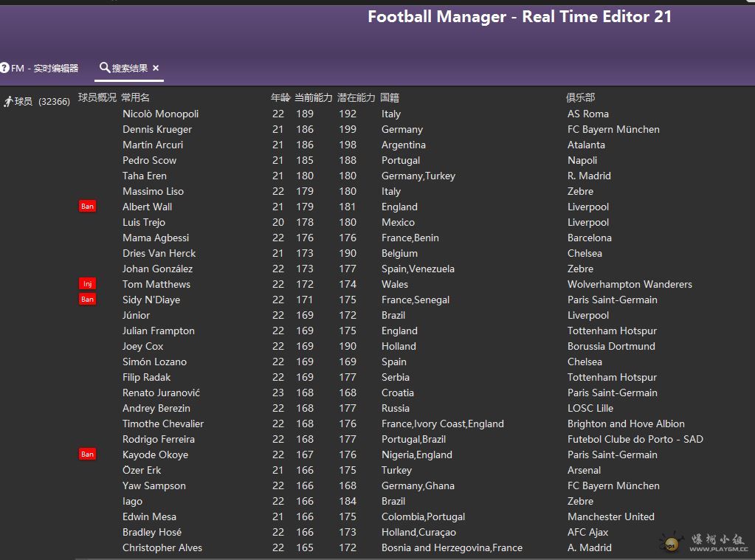Select player Luis Trejo
This screenshot has width=755, height=560.
[144, 223]
